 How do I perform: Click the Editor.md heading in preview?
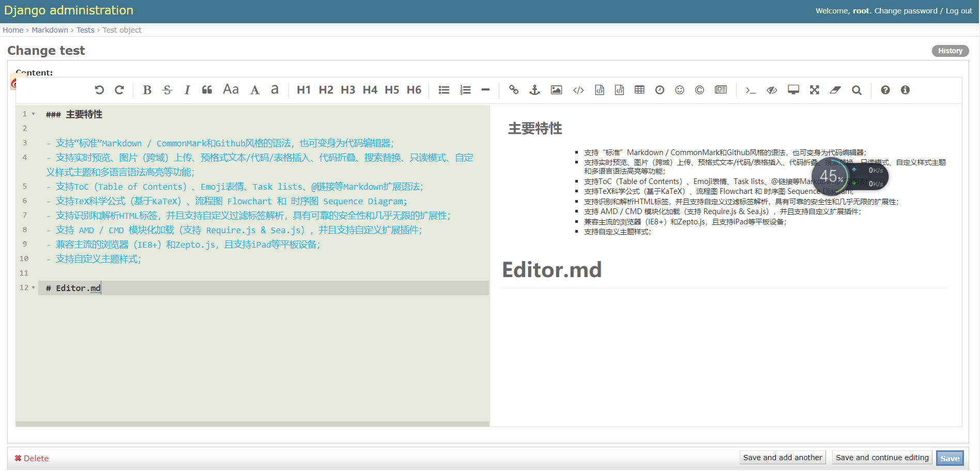pos(552,270)
